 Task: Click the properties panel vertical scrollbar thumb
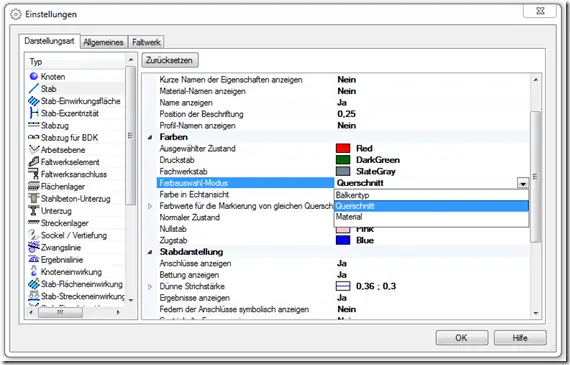tap(535, 177)
